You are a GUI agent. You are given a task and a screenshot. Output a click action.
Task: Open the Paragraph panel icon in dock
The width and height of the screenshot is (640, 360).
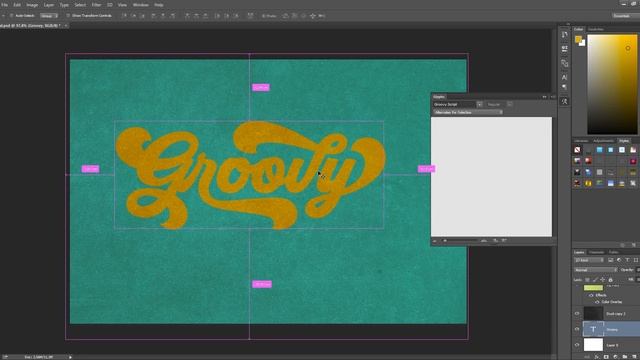564,87
